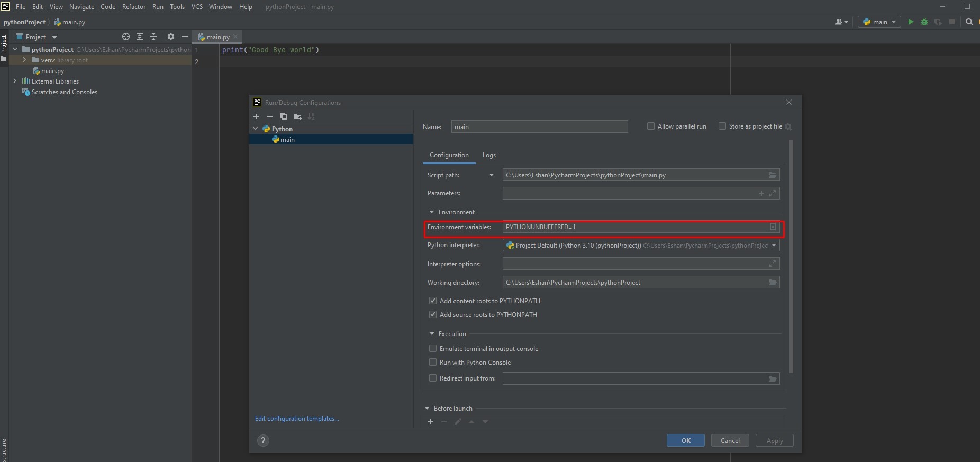The width and height of the screenshot is (980, 462).
Task: Open main run configuration selector
Action: (x=879, y=22)
